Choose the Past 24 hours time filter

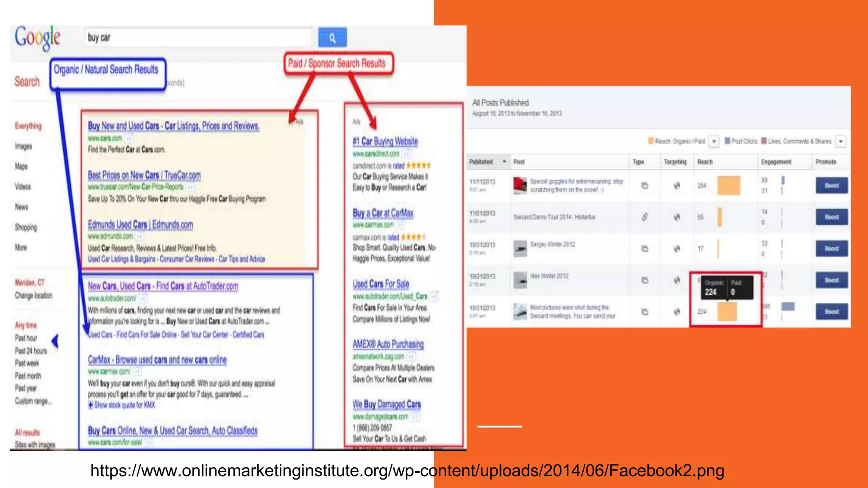click(31, 351)
